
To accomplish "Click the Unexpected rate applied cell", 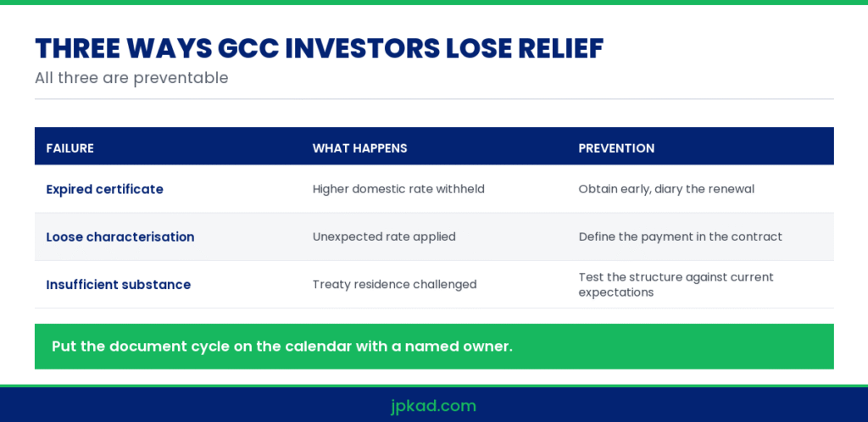I will click(384, 236).
